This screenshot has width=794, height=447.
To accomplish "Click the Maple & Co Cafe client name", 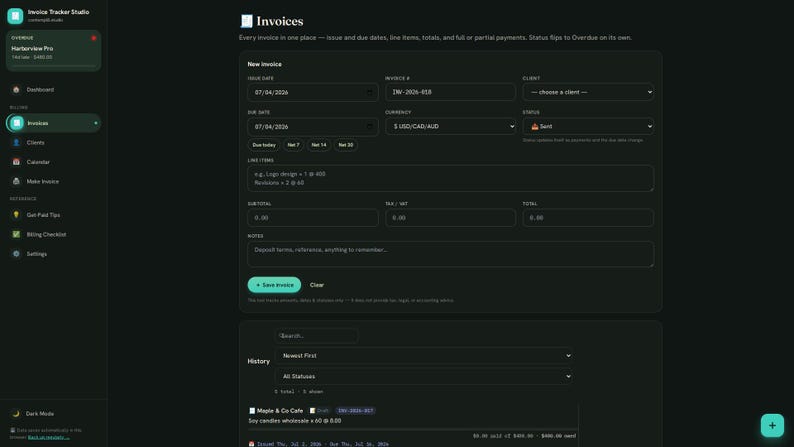I will pos(280,411).
